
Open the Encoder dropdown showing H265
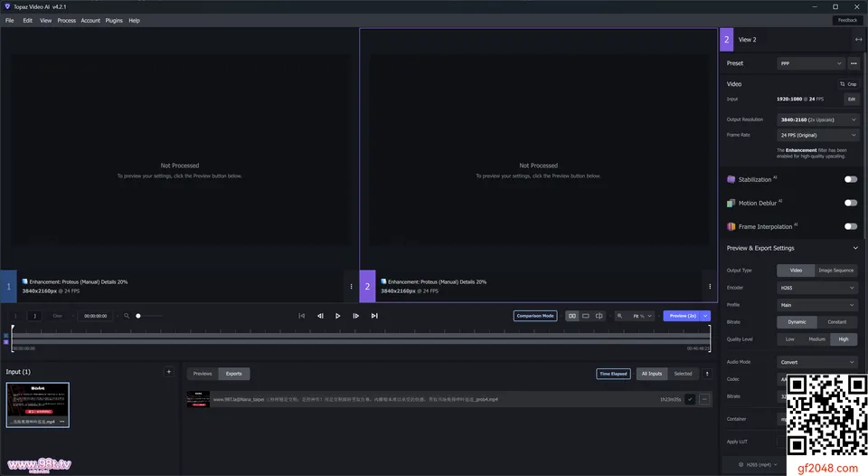click(x=817, y=288)
